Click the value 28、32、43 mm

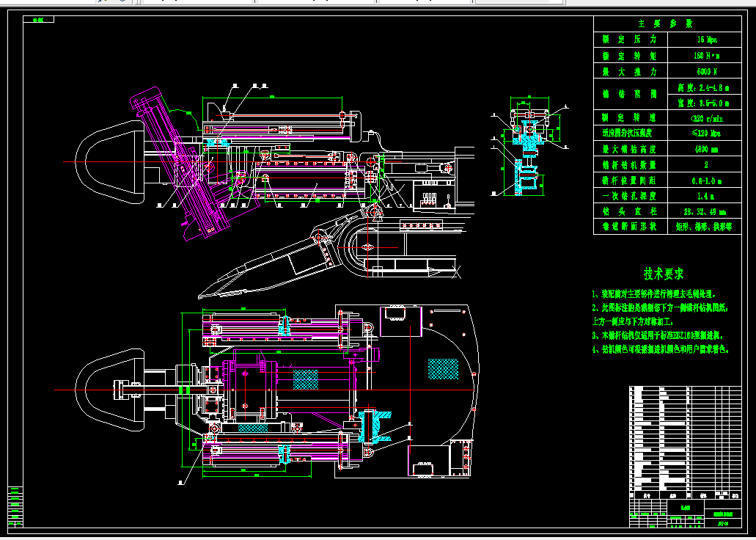tap(705, 211)
